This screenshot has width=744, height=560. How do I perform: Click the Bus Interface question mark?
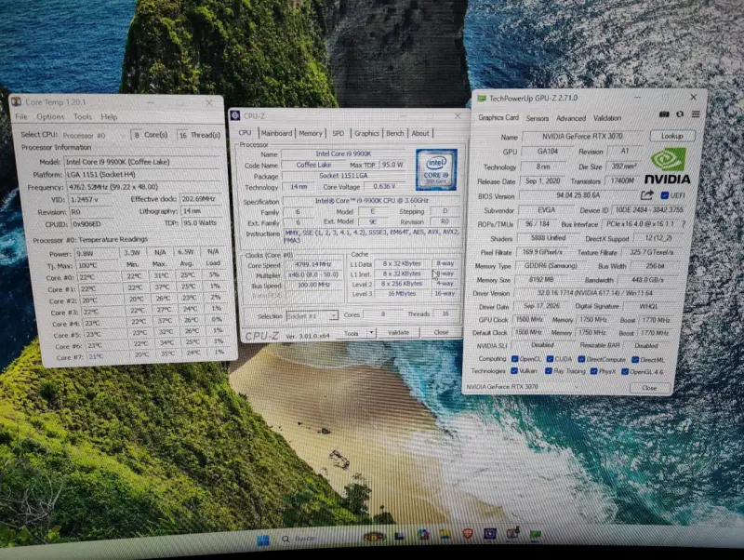point(683,223)
